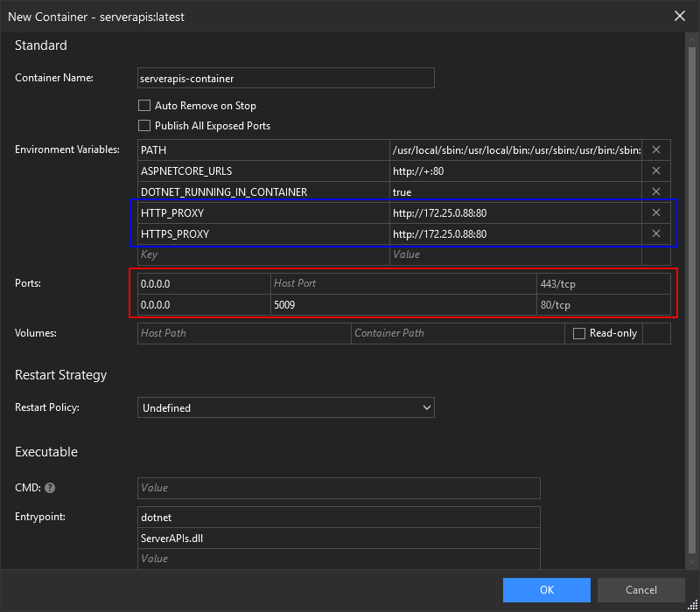Screen dimensions: 700x612
Task: Click the HTTP_PROXY value field
Action: (515, 212)
